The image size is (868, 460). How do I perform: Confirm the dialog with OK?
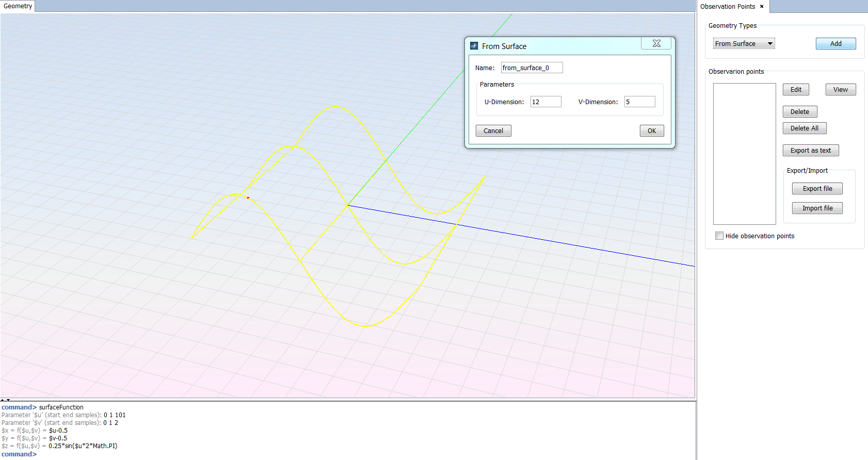[x=651, y=131]
